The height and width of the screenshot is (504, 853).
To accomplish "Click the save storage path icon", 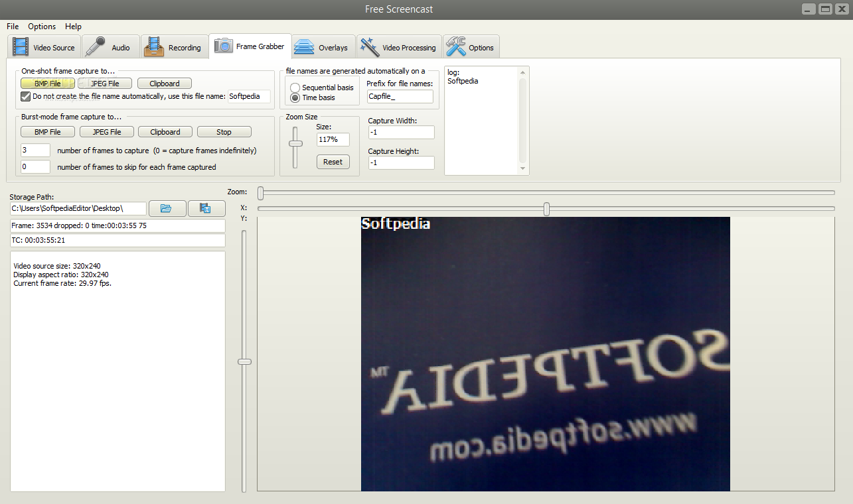I will [206, 208].
